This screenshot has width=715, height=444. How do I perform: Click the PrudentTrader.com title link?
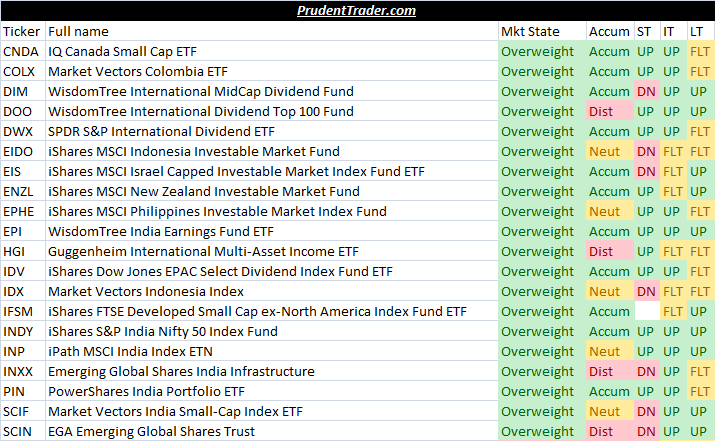click(356, 11)
